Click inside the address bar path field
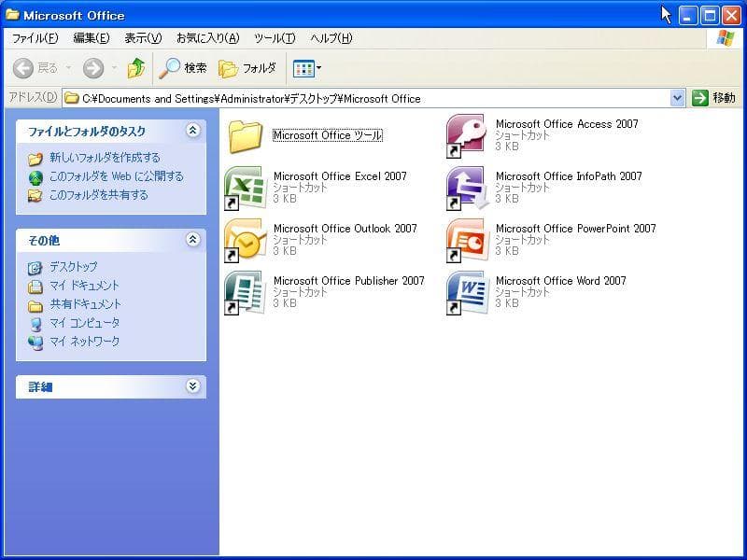The image size is (747, 560). [x=373, y=97]
